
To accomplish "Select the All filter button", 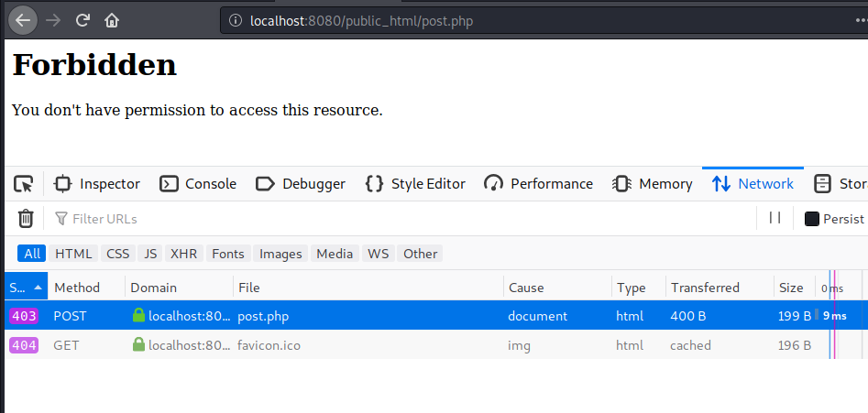I will coord(32,254).
